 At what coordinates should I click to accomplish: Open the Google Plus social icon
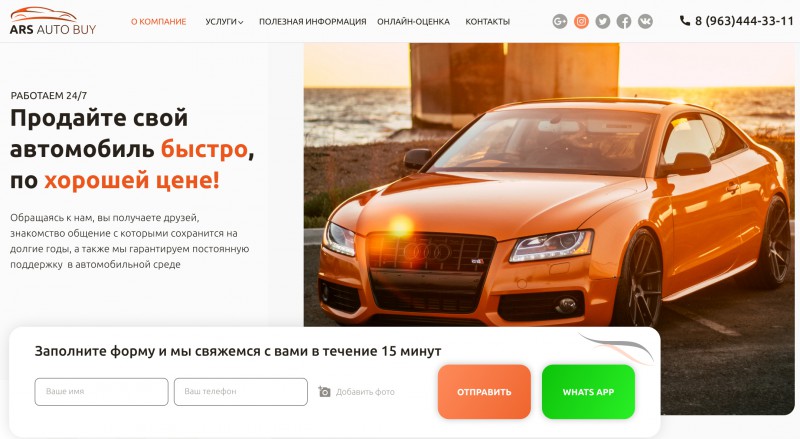(x=560, y=21)
